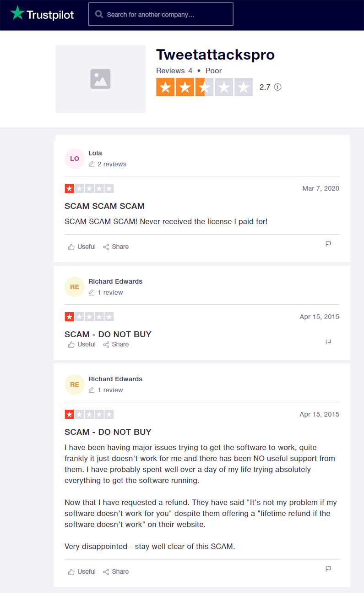Click the TrustScore info icon
Image resolution: width=364 pixels, height=593 pixels.
tap(277, 87)
